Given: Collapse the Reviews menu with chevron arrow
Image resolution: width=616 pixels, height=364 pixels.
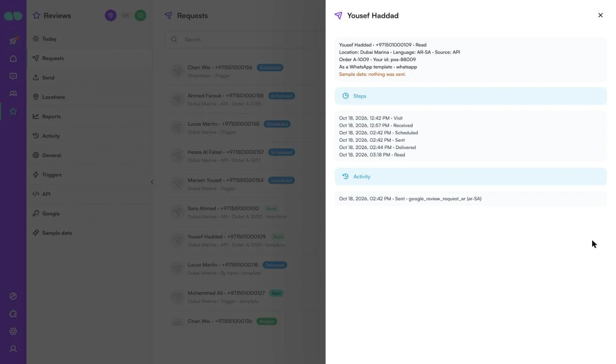Looking at the screenshot, I should [152, 182].
